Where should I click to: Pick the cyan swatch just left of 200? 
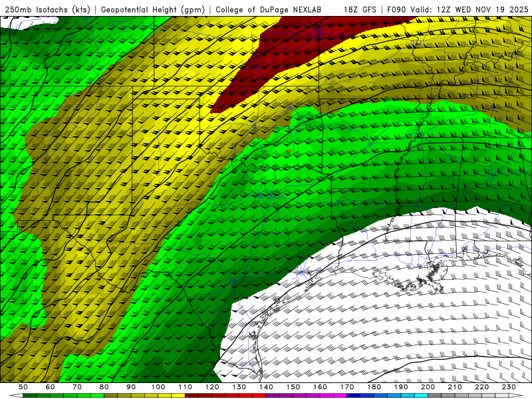point(421,396)
